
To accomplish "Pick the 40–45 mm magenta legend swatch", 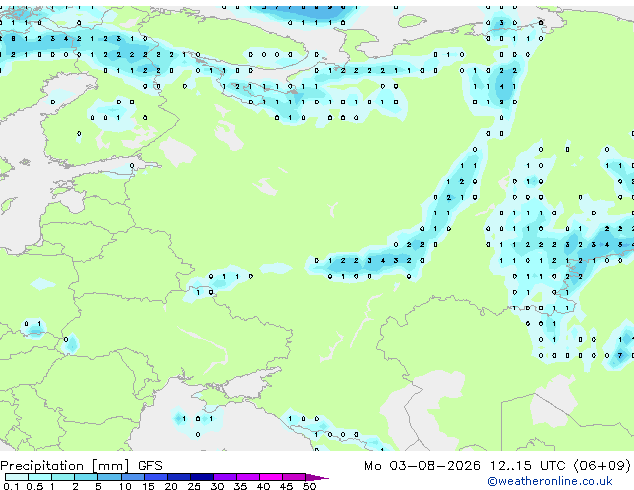I will (x=271, y=477).
